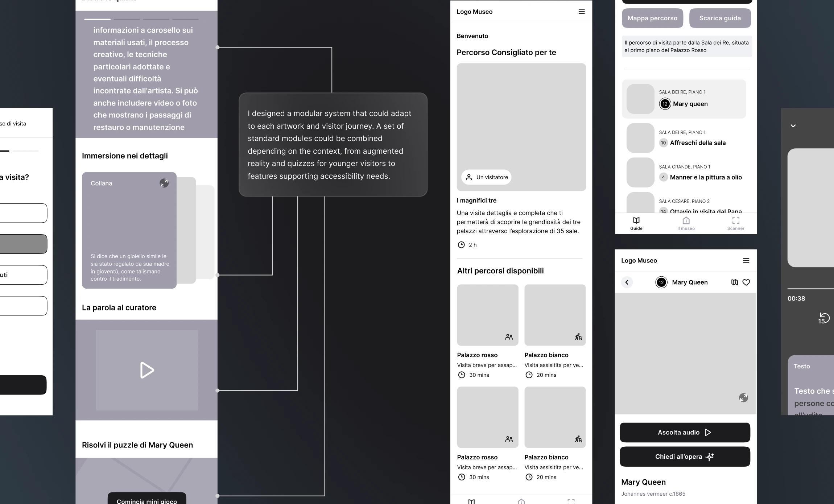Select the Un visitatore chip
This screenshot has width=834, height=504.
tap(486, 177)
